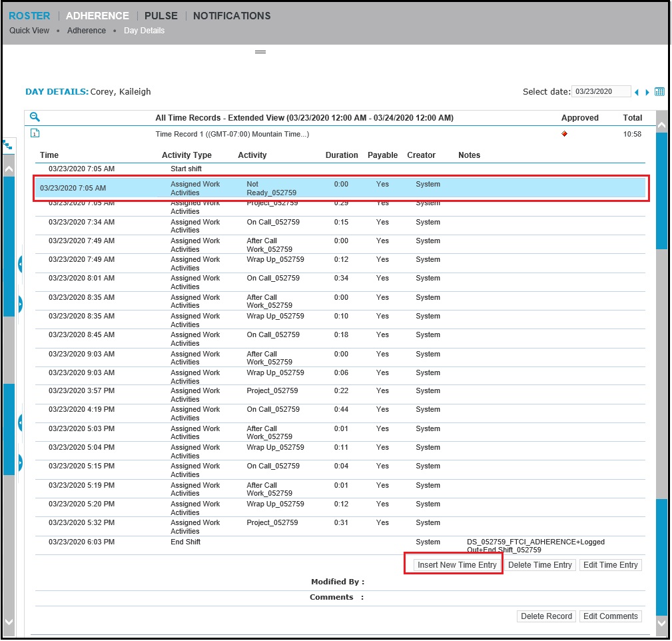The image size is (672, 641).
Task: Select the 5:15 PM On Call row
Action: pyautogui.click(x=340, y=470)
